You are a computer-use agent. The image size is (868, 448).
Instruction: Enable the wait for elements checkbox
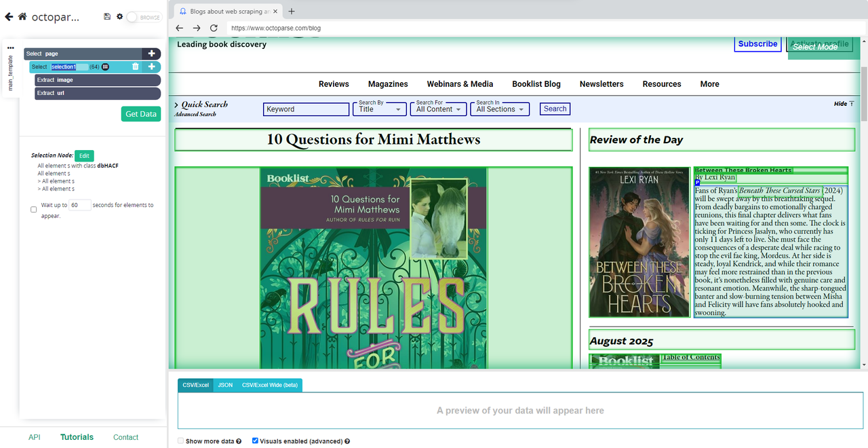point(34,210)
